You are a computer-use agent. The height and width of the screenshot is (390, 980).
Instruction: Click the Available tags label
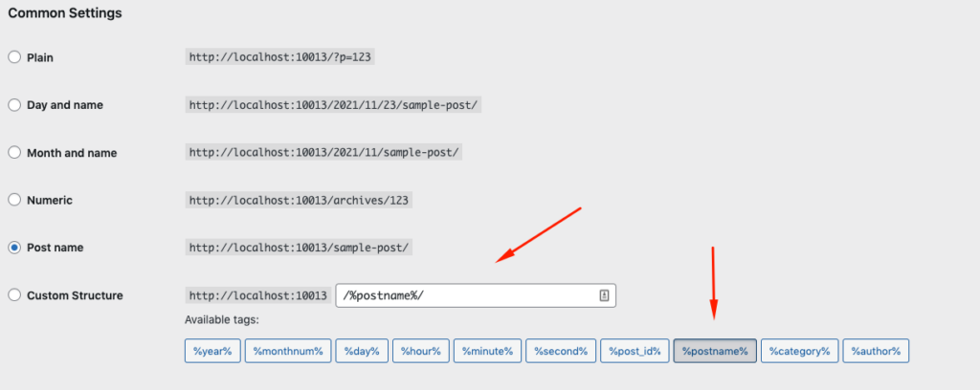coord(222,320)
